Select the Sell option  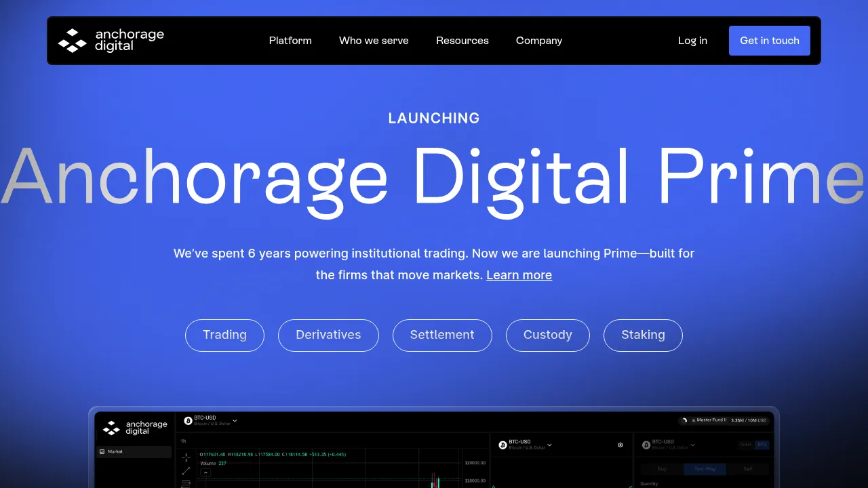click(748, 469)
